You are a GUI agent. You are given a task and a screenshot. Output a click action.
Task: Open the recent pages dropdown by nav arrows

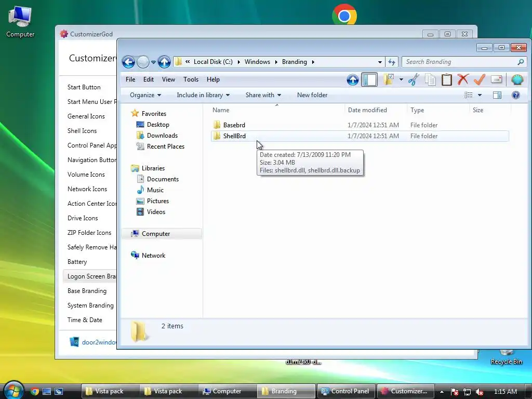[153, 62]
